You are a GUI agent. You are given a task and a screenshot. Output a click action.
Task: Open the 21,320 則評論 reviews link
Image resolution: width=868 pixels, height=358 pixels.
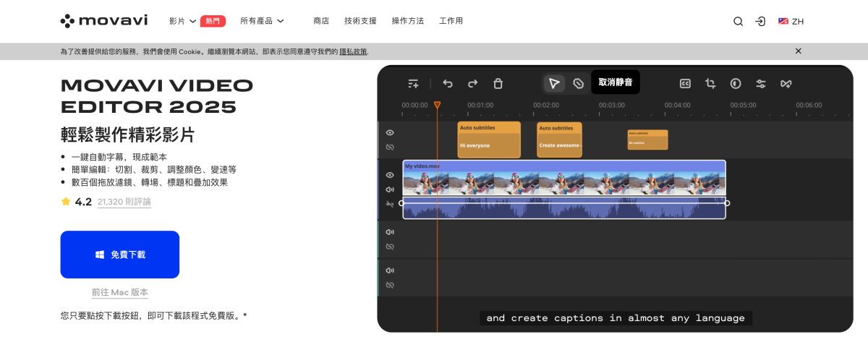click(124, 202)
